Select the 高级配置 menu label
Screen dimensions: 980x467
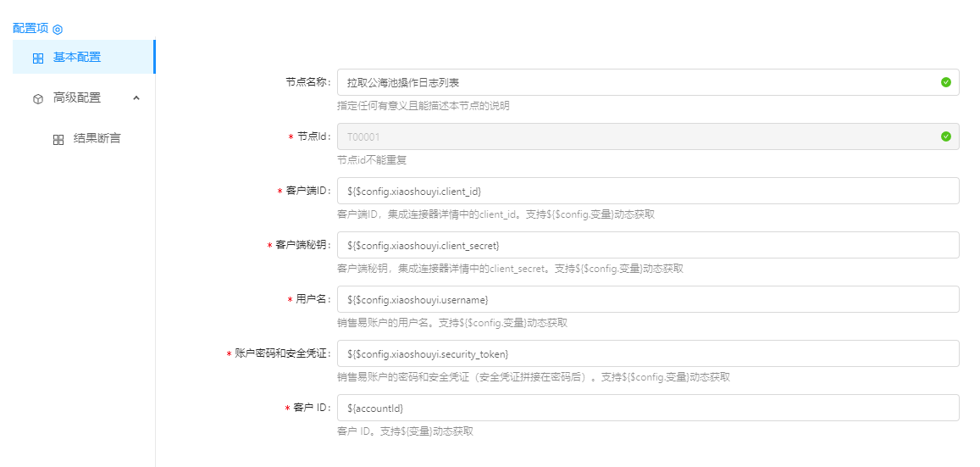click(77, 98)
